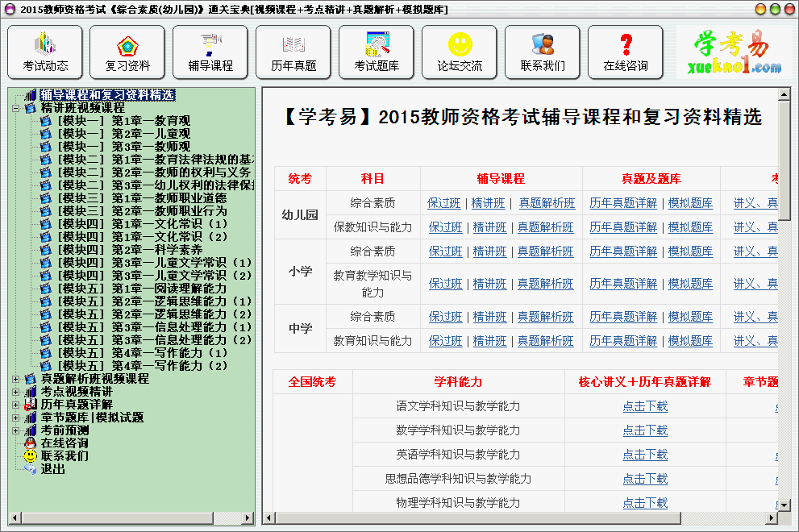Image resolution: width=799 pixels, height=532 pixels.
Task: Click the 在线咨询 question mark icon
Action: click(x=626, y=52)
